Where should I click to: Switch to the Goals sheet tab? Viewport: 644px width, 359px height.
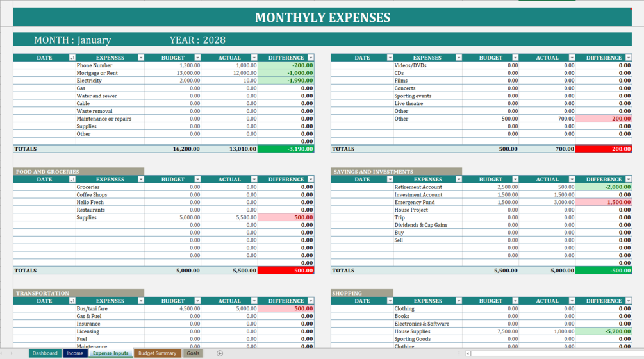[x=193, y=353]
